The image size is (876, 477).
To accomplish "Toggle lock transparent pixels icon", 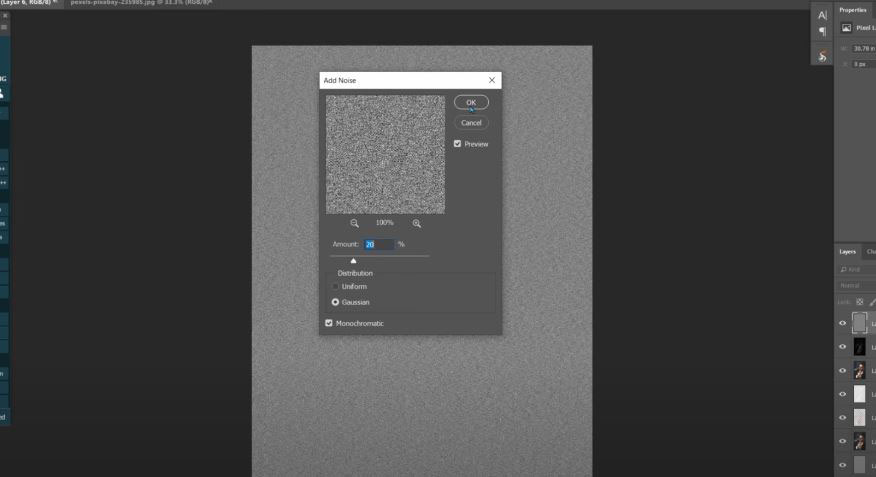I will (860, 302).
